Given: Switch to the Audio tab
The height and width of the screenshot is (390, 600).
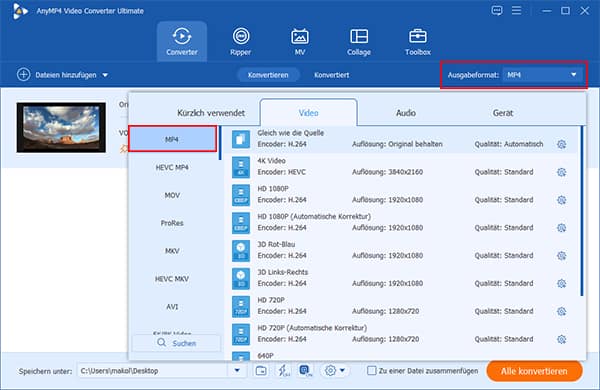Looking at the screenshot, I should tap(406, 113).
